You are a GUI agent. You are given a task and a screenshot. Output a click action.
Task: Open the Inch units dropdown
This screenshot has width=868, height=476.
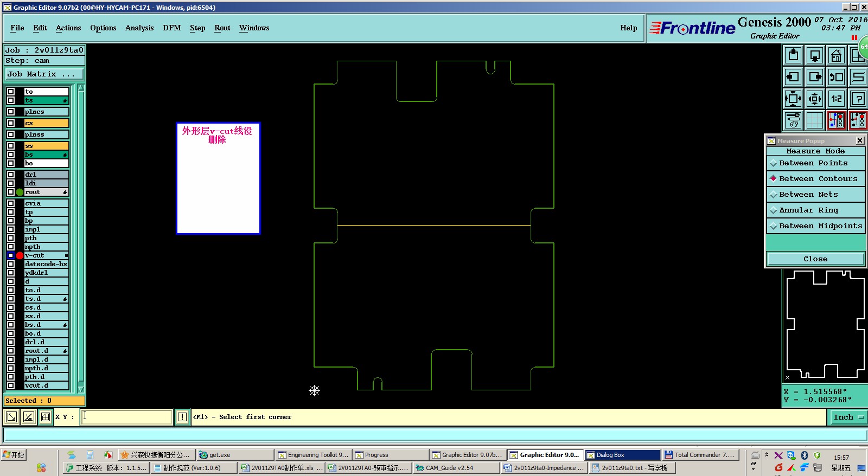848,417
